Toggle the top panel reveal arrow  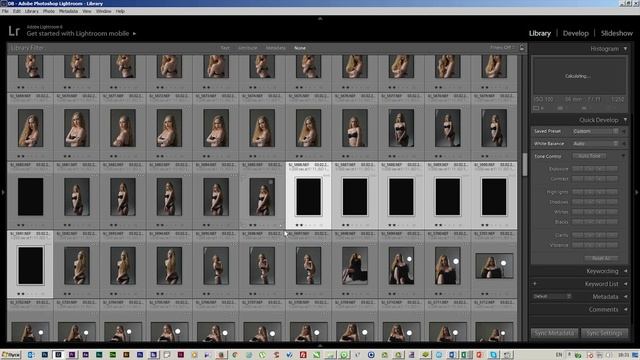[x=320, y=18]
